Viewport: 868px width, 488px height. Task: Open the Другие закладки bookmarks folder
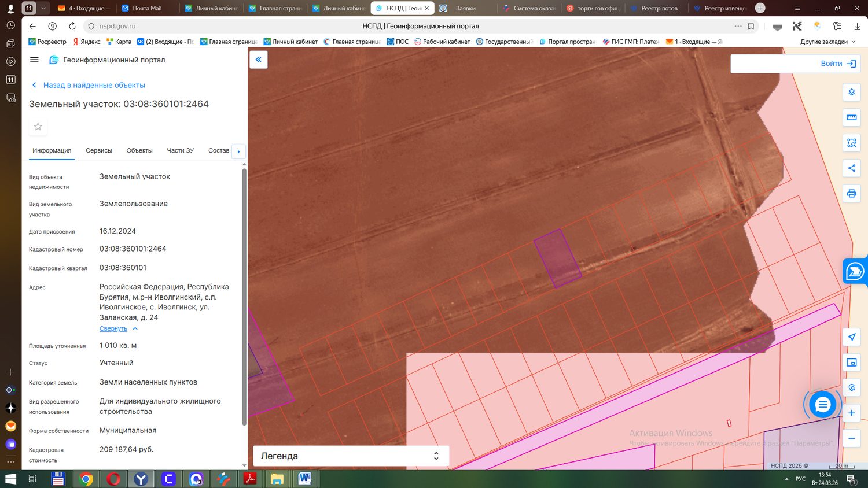pos(828,42)
